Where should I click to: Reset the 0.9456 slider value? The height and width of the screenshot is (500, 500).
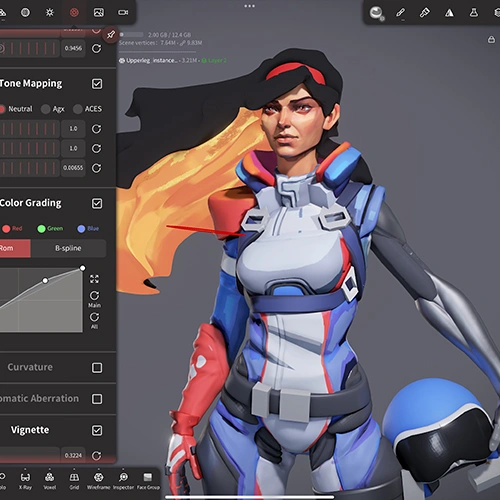tap(96, 49)
